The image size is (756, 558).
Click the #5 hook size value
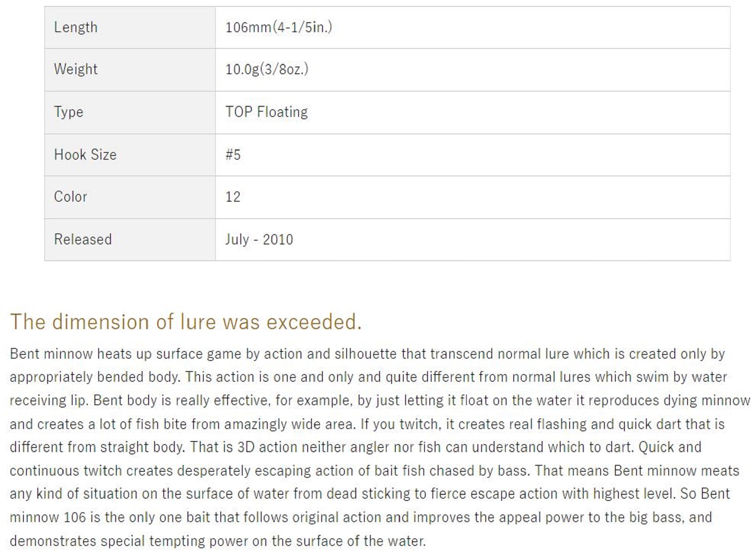[x=233, y=155]
